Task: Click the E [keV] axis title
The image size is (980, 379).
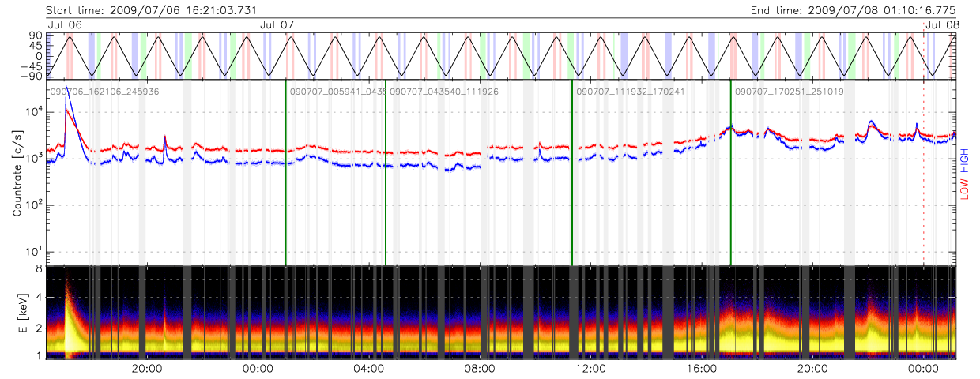Action: click(17, 313)
